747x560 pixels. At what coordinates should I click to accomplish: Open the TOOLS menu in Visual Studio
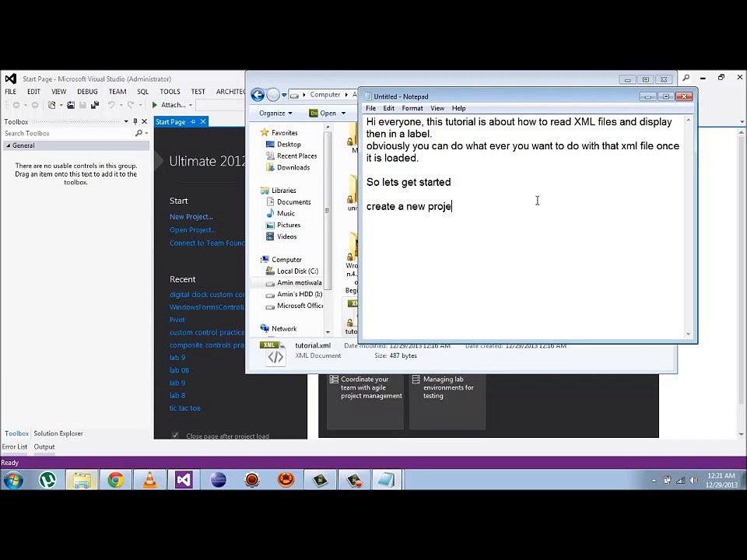[170, 92]
